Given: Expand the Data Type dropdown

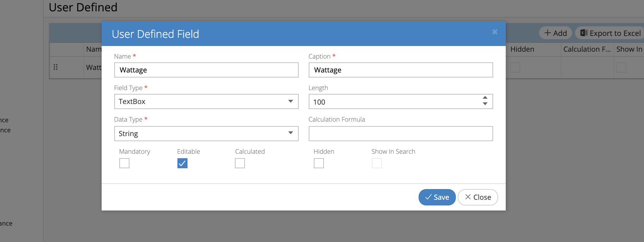Looking at the screenshot, I should (206, 134).
